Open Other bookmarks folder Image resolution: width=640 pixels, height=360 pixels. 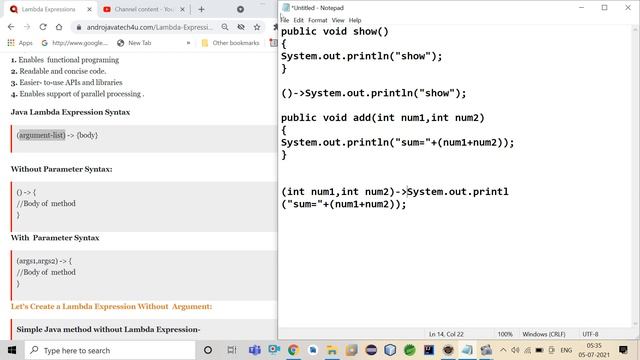tap(231, 43)
